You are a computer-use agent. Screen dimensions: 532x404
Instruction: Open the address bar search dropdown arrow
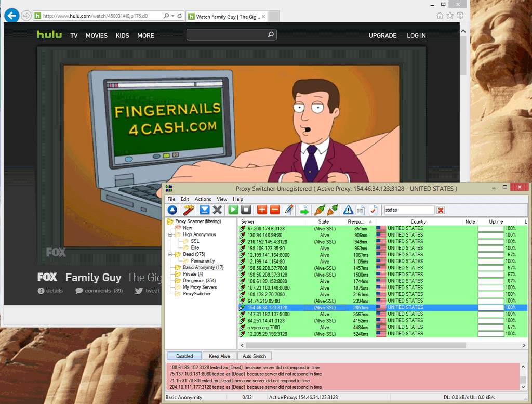tap(172, 16)
